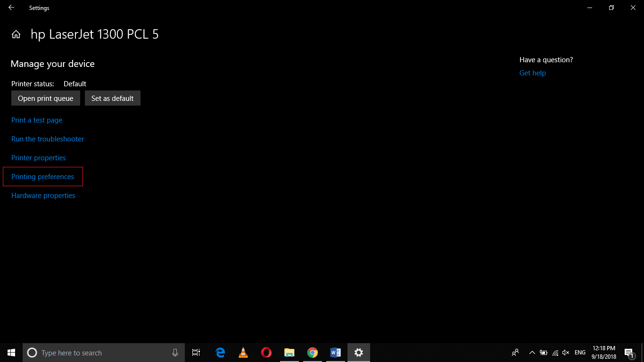Viewport: 644px width, 362px height.
Task: Switch keyboard language via ENG indicator
Action: click(579, 352)
